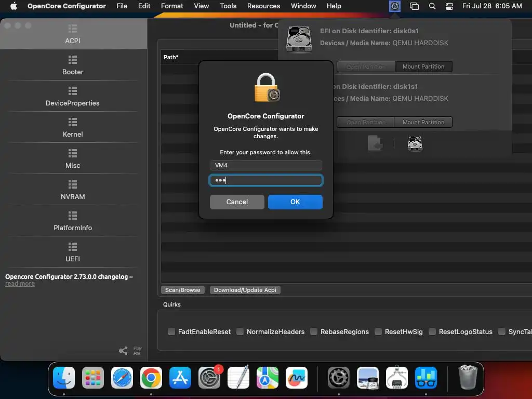Click the screen mirroring icon in menu bar
Viewport: 532px width, 399px height.
[x=414, y=6]
